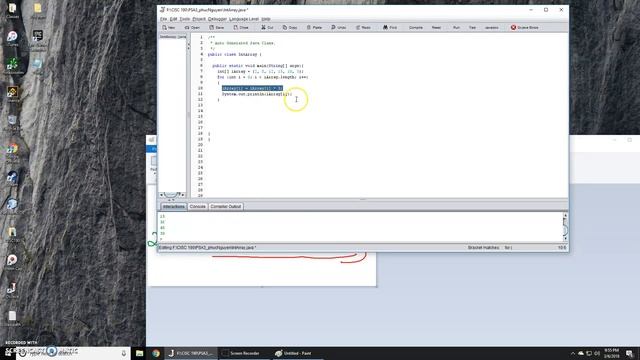Click the for loop statement on line 8
Image resolution: width=640 pixels, height=360 pixels.
(x=263, y=77)
